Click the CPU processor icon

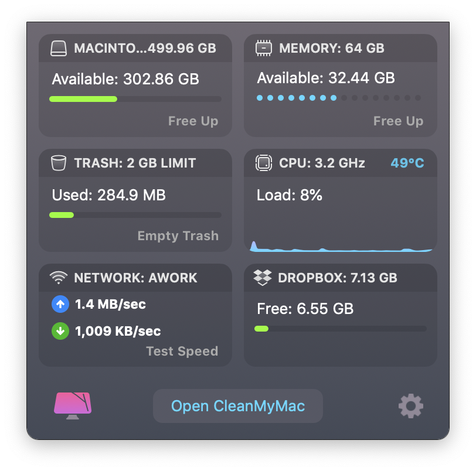[x=264, y=163]
